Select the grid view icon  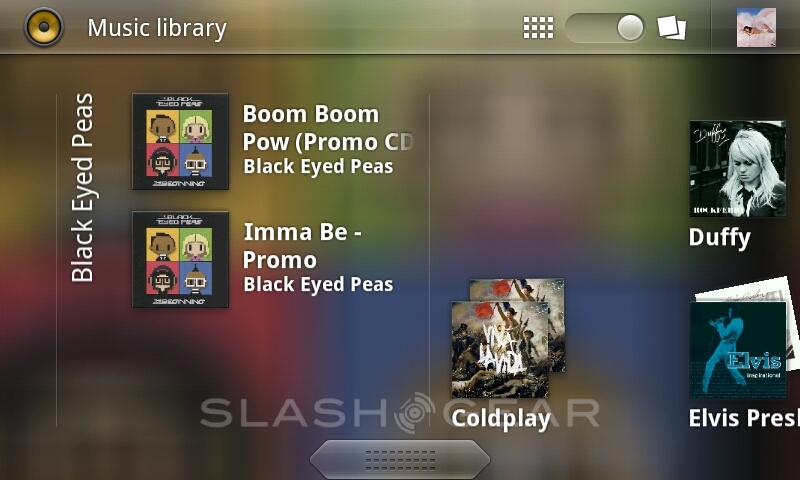coord(538,28)
